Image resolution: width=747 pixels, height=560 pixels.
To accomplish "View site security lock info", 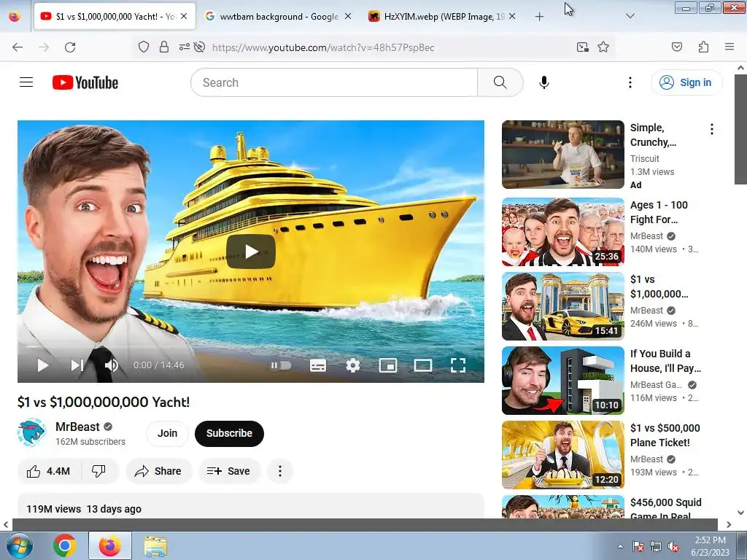I will click(164, 47).
